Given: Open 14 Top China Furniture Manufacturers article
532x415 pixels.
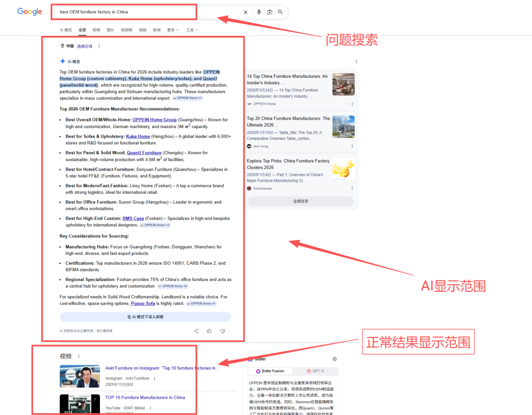Looking at the screenshot, I should click(287, 79).
